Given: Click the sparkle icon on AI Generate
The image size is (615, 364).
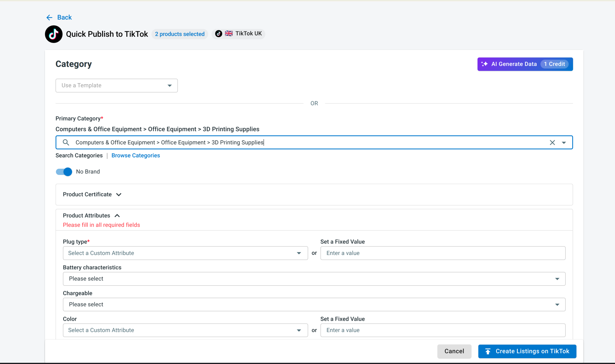Looking at the screenshot, I should (x=484, y=64).
